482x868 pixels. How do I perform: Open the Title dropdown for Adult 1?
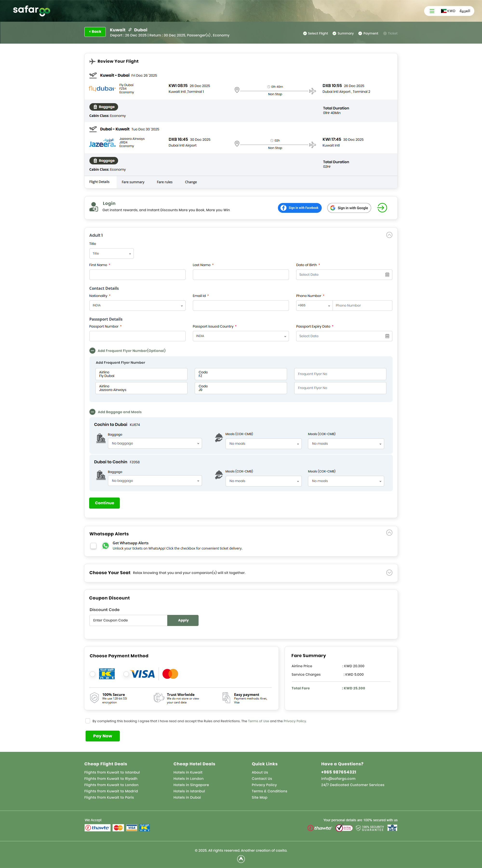click(111, 253)
